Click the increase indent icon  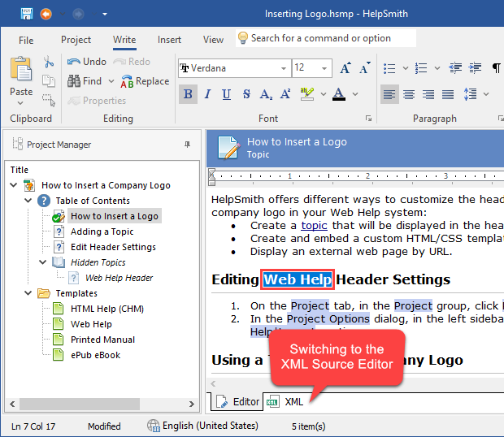475,68
